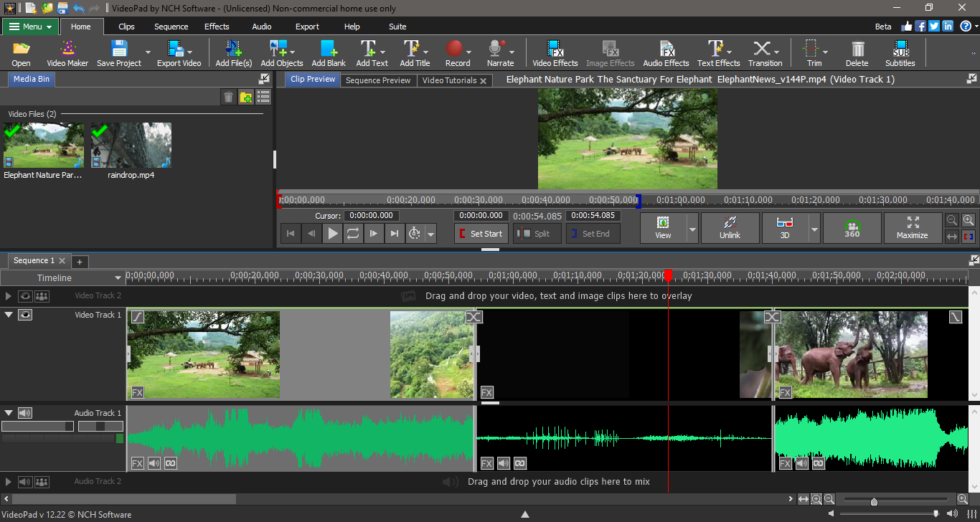The height and width of the screenshot is (522, 980).
Task: Click the new folder icon in Media Bin
Action: point(246,97)
